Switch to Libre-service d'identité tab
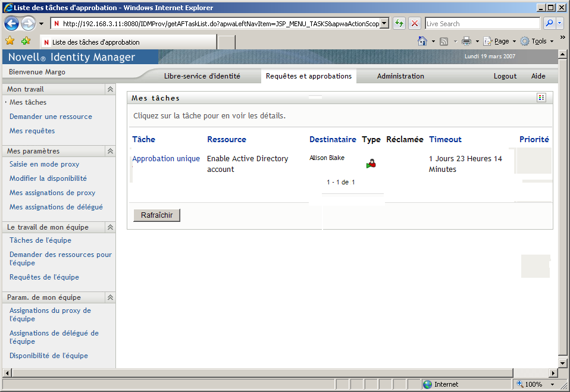The width and height of the screenshot is (570, 392). 202,76
